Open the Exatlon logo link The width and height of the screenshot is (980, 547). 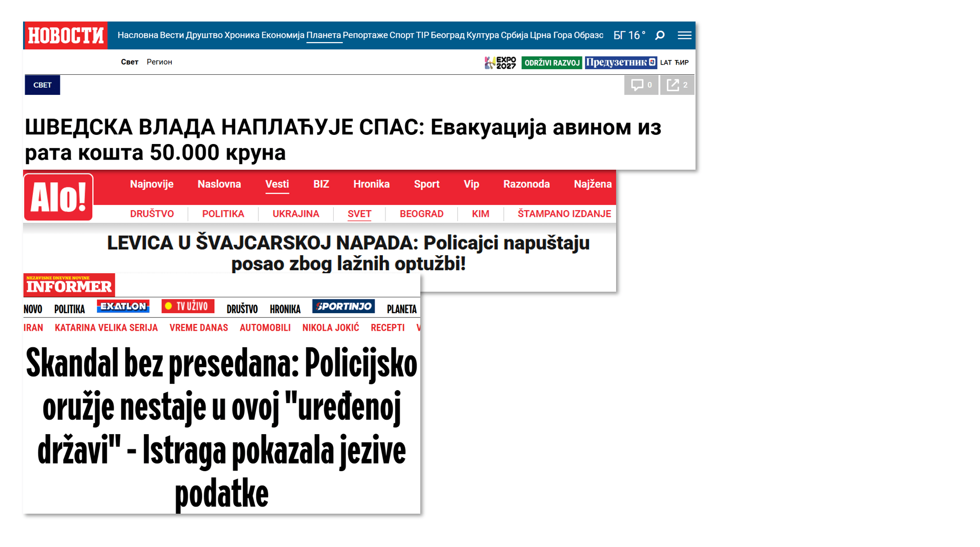tap(123, 307)
